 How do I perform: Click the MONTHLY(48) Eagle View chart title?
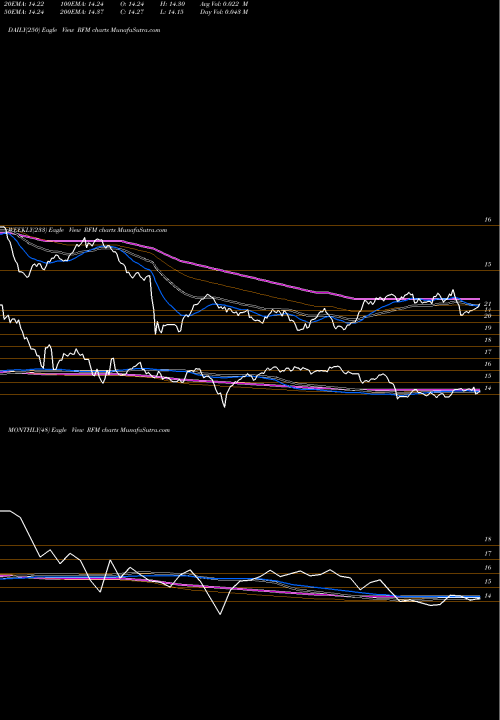pos(89,430)
